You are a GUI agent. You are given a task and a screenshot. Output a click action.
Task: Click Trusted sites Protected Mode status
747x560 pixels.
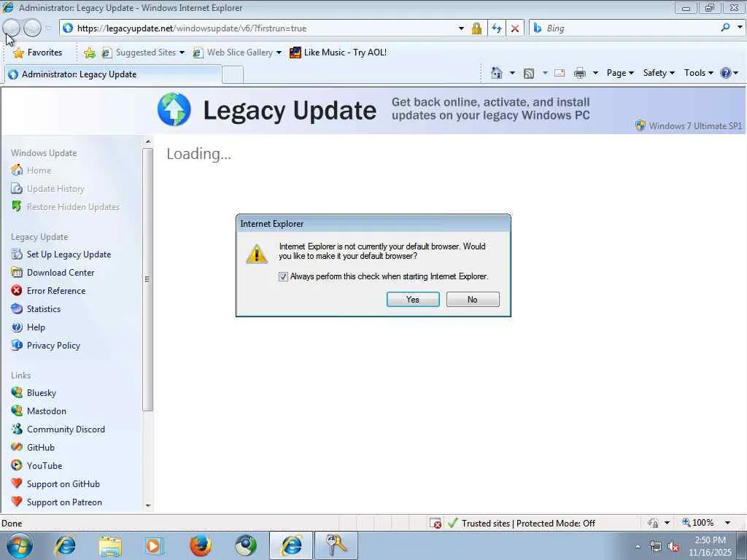(528, 524)
